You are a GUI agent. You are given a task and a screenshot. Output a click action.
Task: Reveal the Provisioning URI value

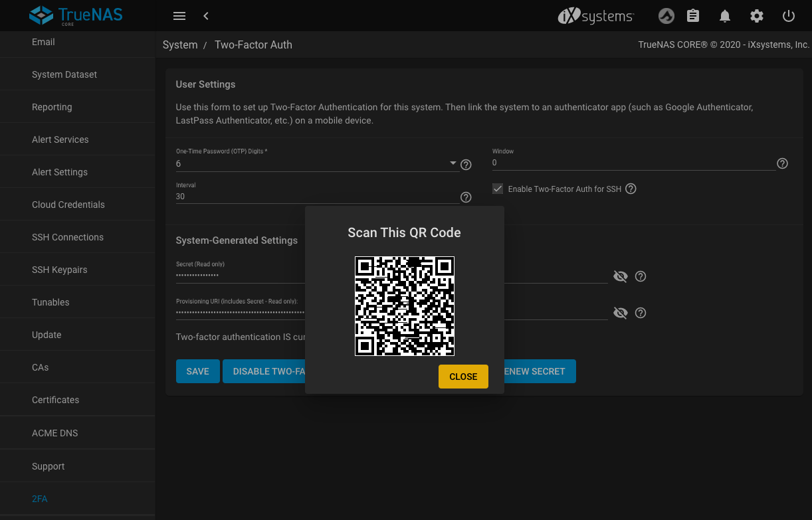pos(620,313)
